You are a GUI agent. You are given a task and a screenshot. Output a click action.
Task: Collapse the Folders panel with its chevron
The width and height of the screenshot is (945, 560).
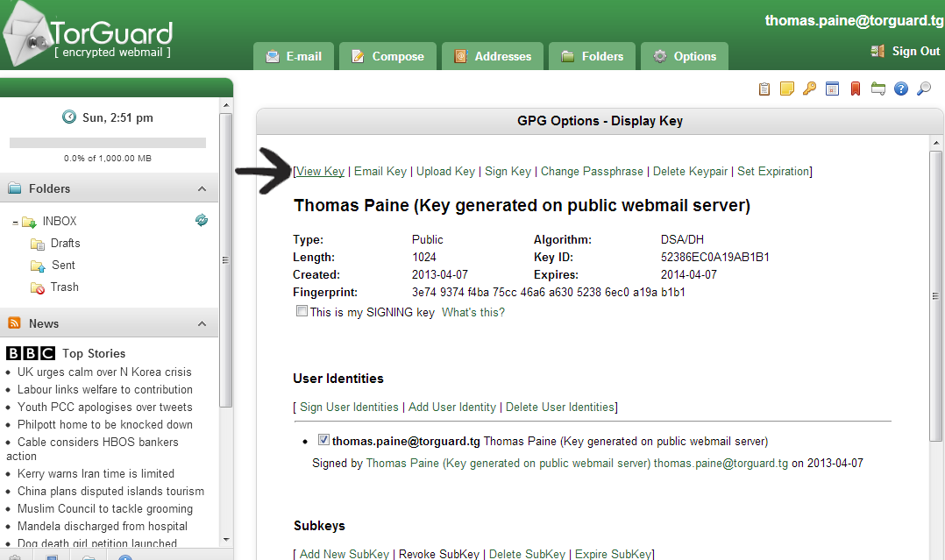pos(202,188)
